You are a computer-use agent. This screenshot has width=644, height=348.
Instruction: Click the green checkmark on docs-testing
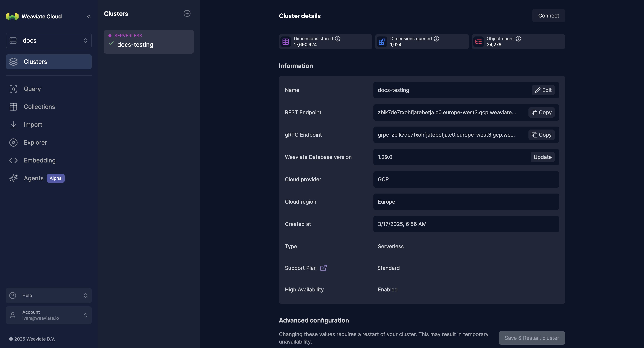[111, 43]
